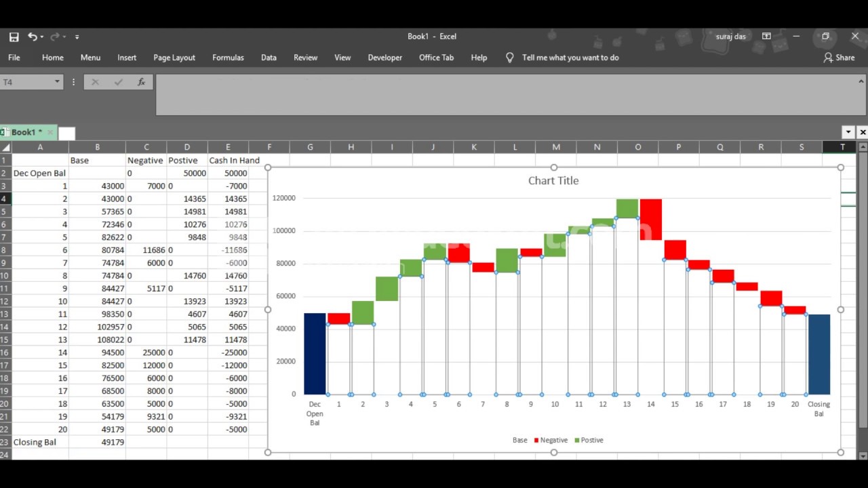The height and width of the screenshot is (488, 868).
Task: Click the Postive legend entry
Action: tap(589, 441)
